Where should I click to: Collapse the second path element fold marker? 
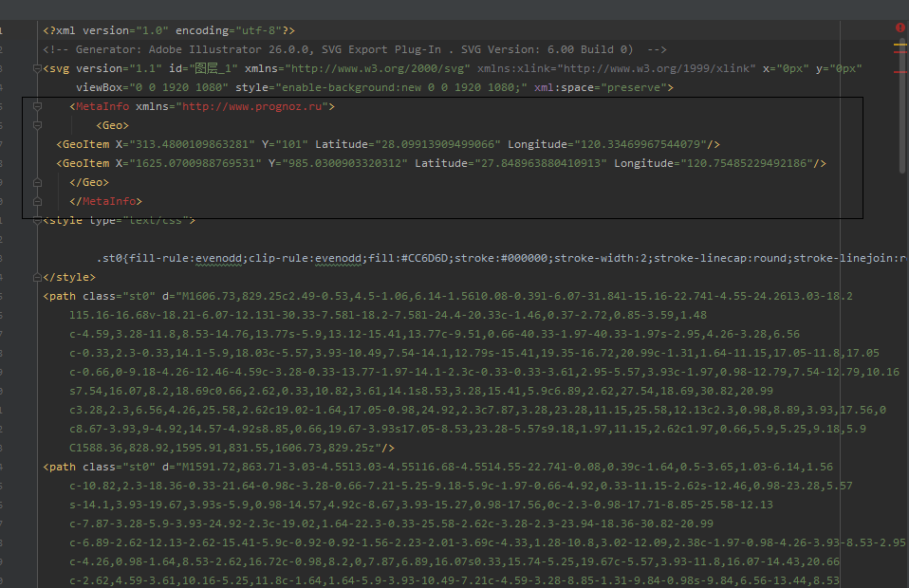coord(38,466)
